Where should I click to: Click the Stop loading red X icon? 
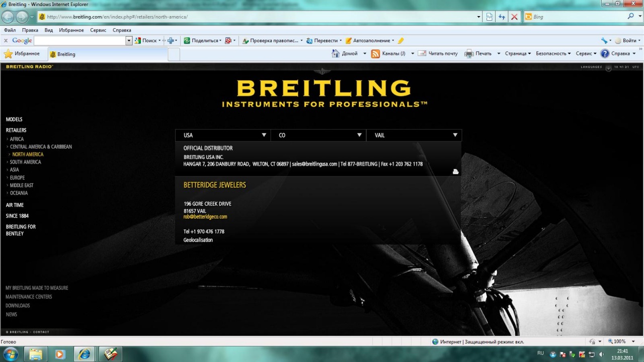click(514, 17)
